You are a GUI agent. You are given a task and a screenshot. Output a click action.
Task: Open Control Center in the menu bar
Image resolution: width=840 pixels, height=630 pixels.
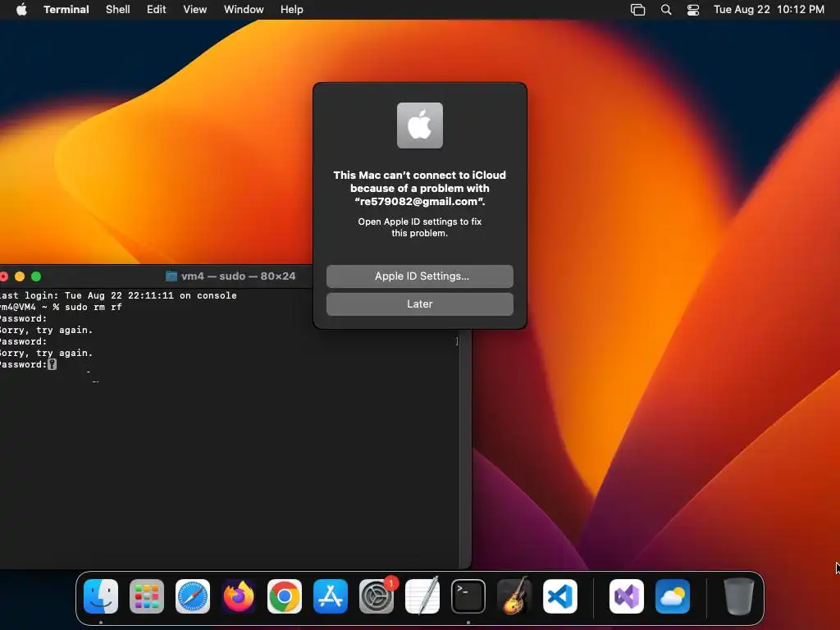[x=693, y=10]
